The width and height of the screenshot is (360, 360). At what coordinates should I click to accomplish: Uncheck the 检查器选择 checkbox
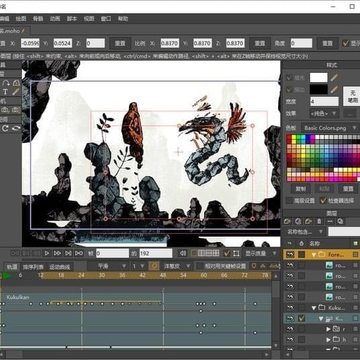323,200
